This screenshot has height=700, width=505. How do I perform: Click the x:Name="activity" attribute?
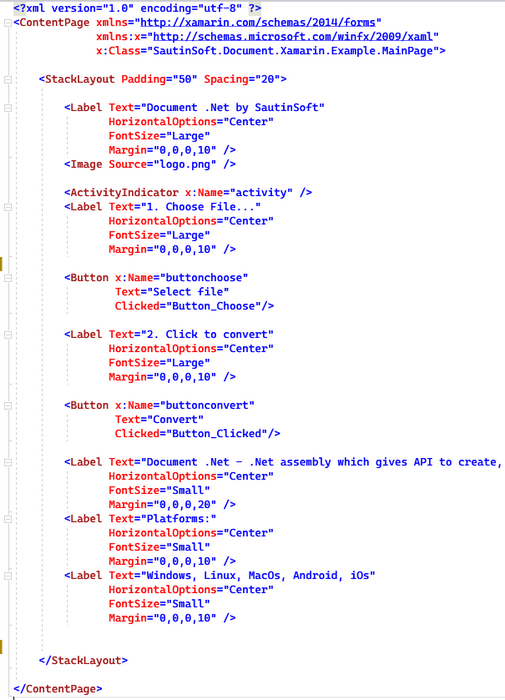239,192
